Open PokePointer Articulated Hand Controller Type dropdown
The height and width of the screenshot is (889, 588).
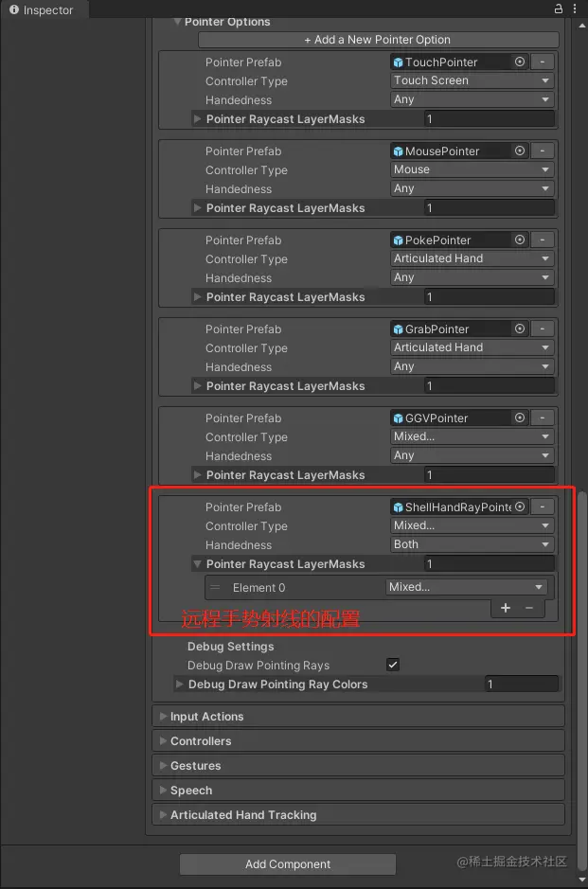(472, 258)
